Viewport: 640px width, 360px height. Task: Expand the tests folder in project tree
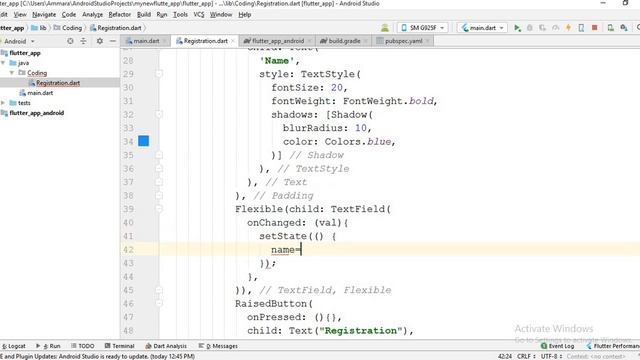click(3, 103)
